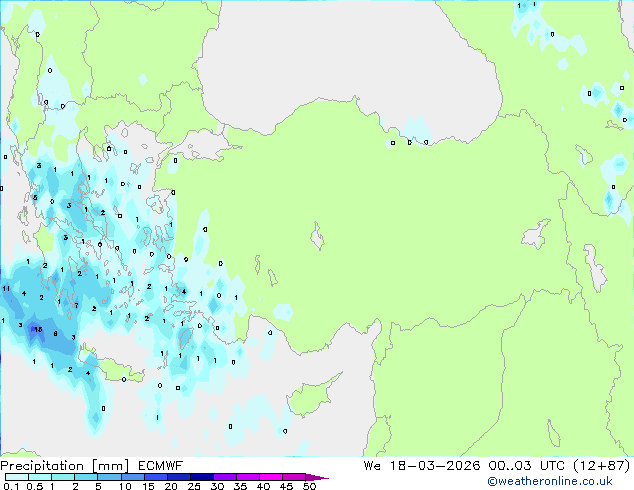The width and height of the screenshot is (634, 490).
Task: Click the above-50 arrow tip of the legend
Action: point(317,477)
